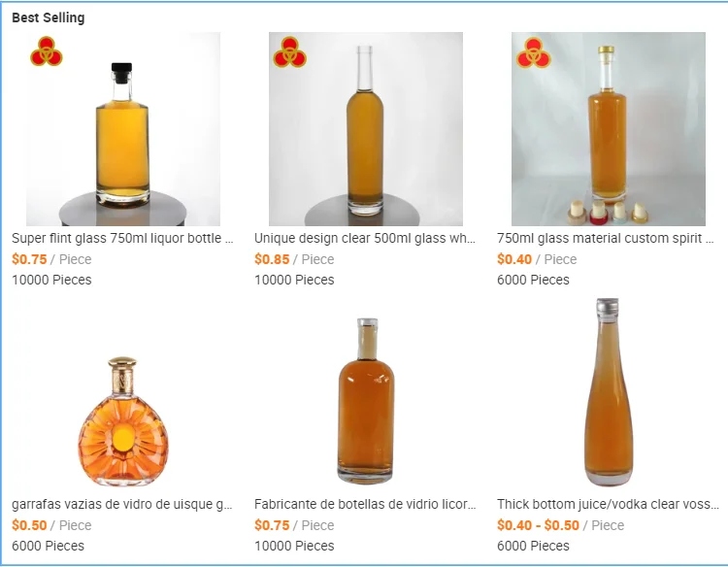Open the clear 500ml glass bottle photo
Image resolution: width=728 pixels, height=567 pixels.
(x=366, y=128)
